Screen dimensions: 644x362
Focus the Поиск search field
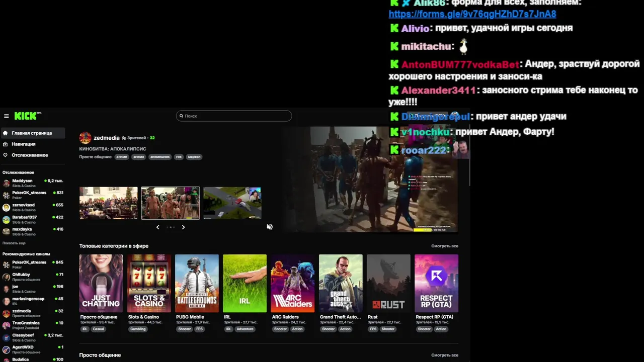[234, 116]
